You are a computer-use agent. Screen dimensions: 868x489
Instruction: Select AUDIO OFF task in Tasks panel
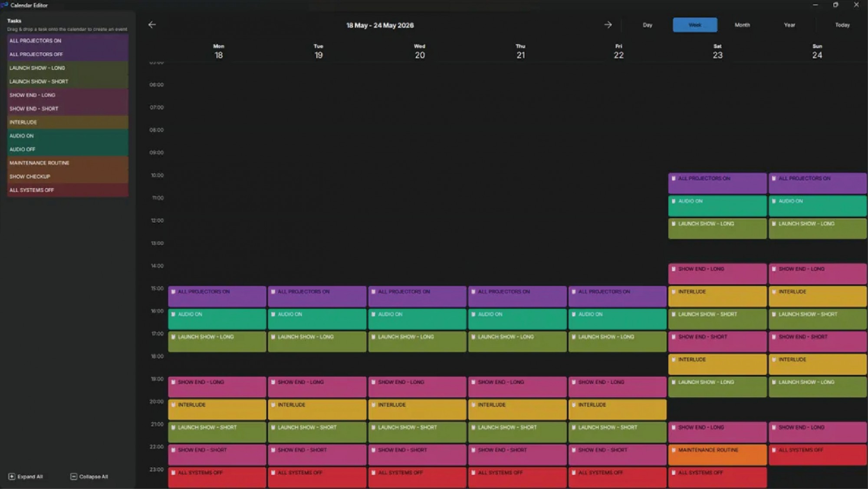tap(68, 149)
